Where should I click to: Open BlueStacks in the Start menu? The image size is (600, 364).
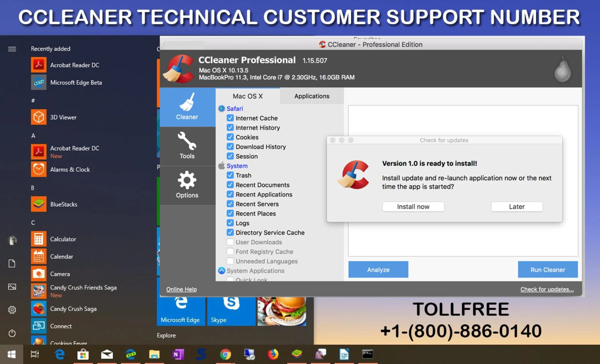point(63,204)
